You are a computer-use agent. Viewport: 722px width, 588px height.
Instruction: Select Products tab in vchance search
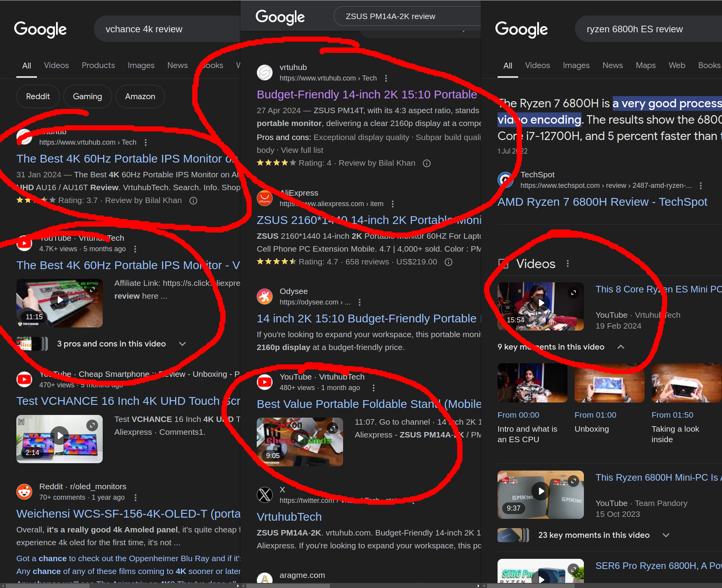click(98, 65)
